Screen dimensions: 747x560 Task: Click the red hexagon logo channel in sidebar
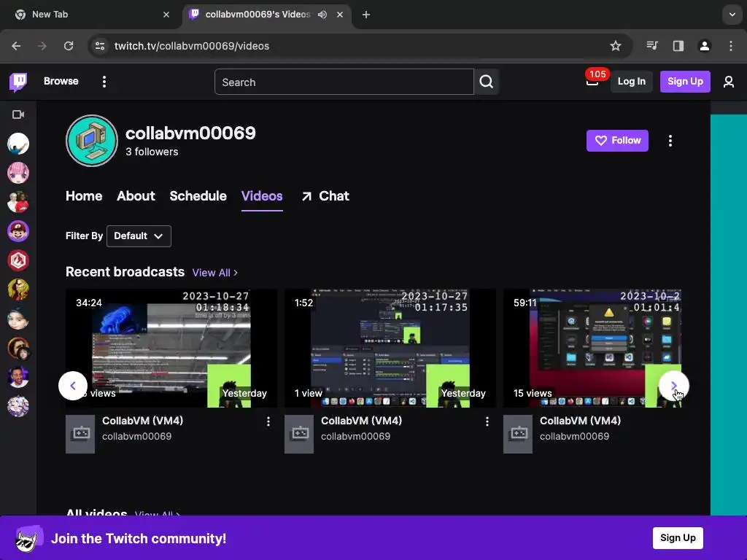point(18,260)
